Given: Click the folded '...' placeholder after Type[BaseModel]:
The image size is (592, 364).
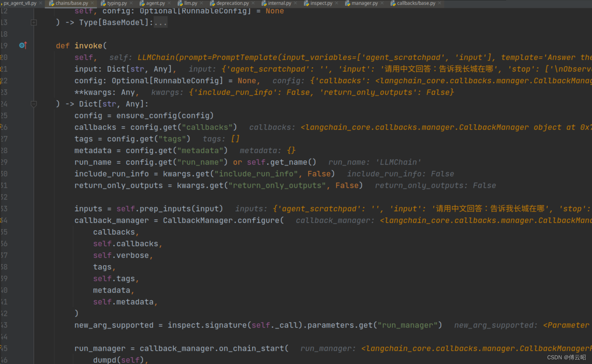Looking at the screenshot, I should click(x=160, y=23).
